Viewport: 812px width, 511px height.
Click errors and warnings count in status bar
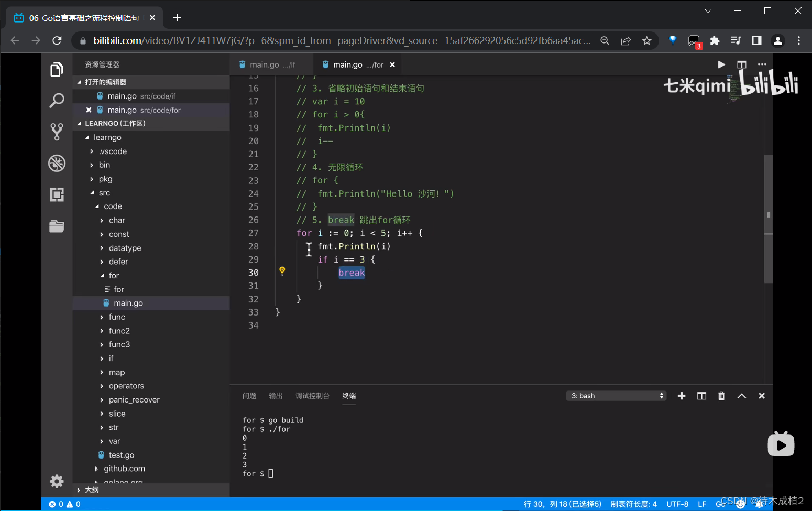click(65, 504)
